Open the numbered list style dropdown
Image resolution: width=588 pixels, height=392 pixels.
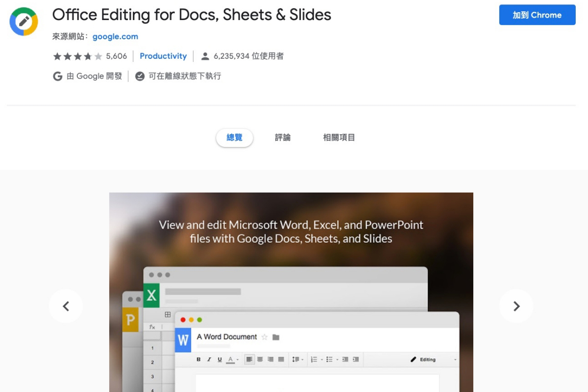point(321,359)
